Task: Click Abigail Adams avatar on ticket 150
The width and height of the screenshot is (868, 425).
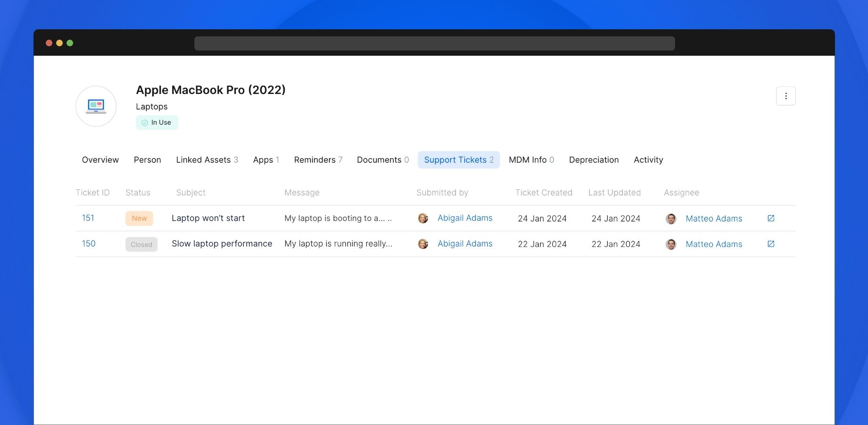Action: [x=423, y=244]
